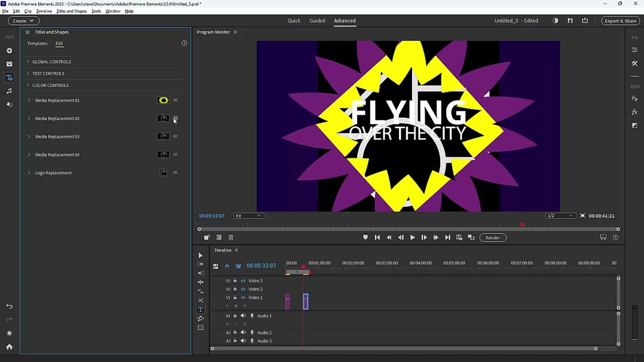Click the Home icon in bottom-left corner

(x=9, y=347)
